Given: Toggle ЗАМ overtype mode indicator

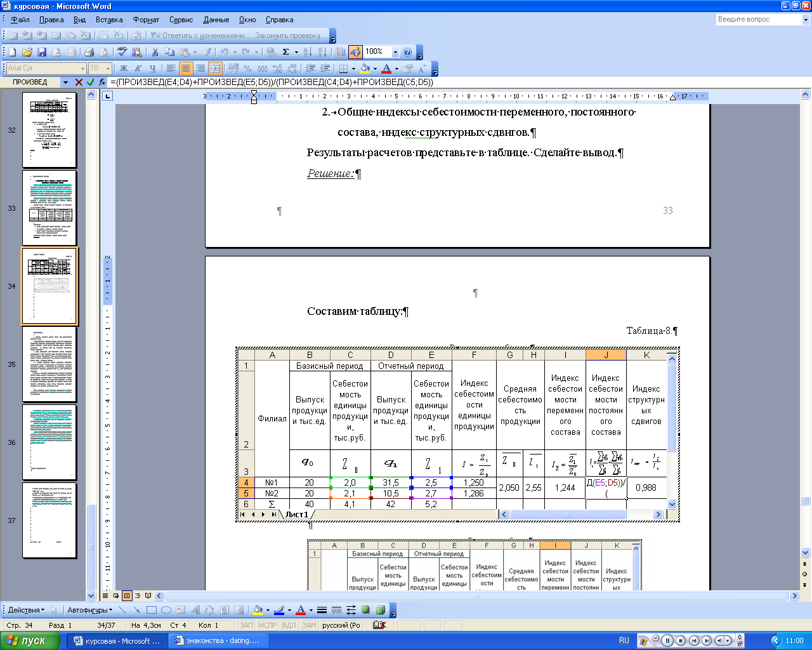Looking at the screenshot, I should point(309,625).
